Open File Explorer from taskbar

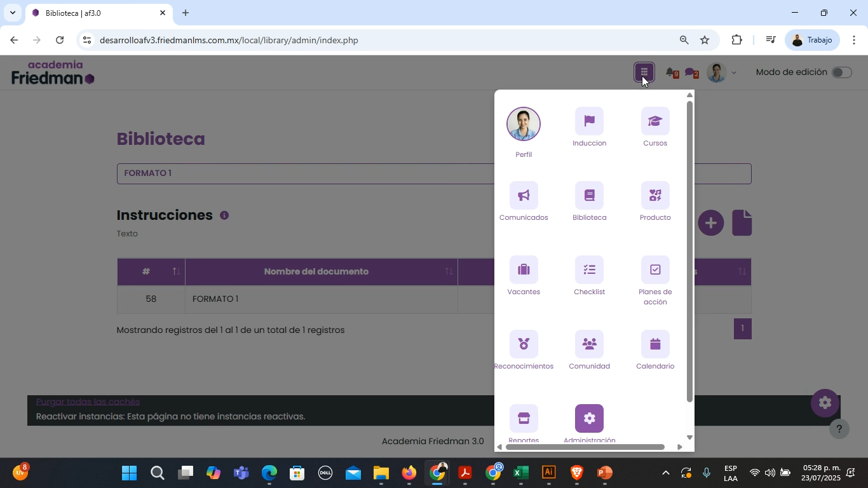coord(381,473)
